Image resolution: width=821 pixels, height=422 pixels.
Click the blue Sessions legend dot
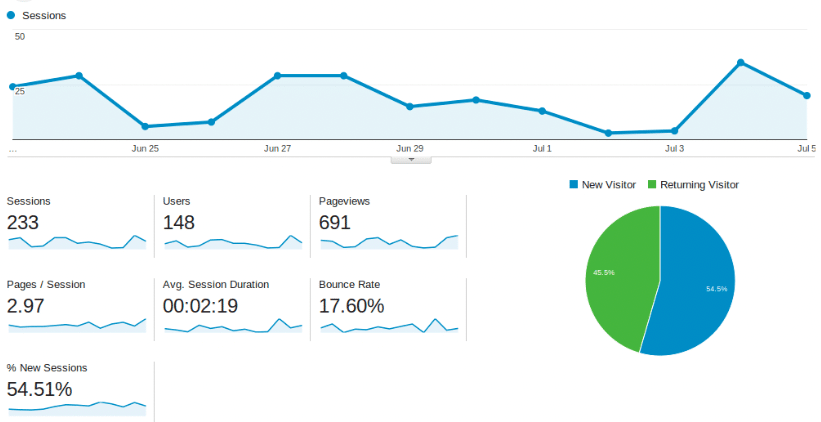tap(10, 16)
